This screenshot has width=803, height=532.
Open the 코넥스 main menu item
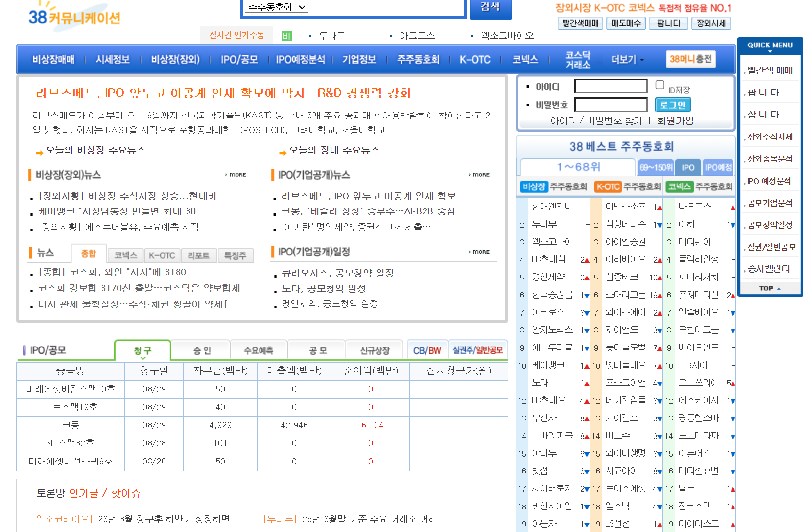(525, 60)
